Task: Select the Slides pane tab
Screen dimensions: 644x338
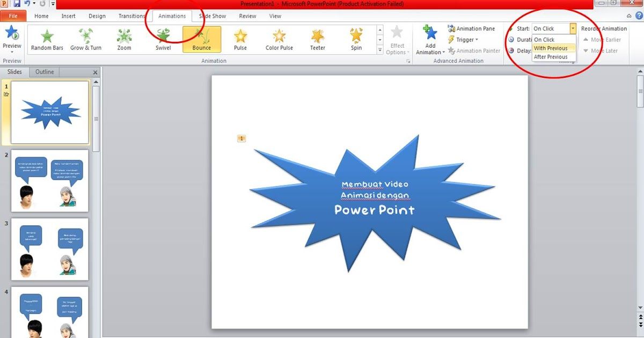Action: point(14,72)
